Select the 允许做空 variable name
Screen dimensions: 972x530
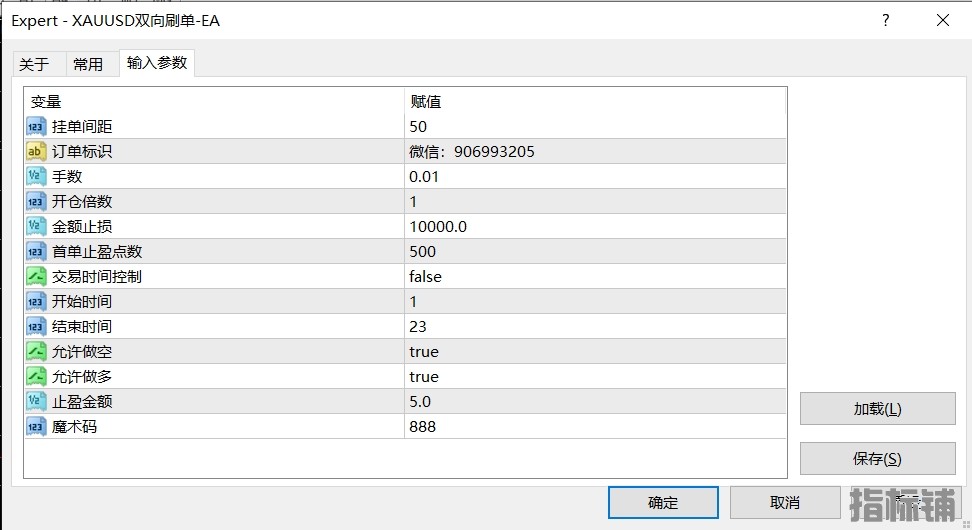(82, 351)
